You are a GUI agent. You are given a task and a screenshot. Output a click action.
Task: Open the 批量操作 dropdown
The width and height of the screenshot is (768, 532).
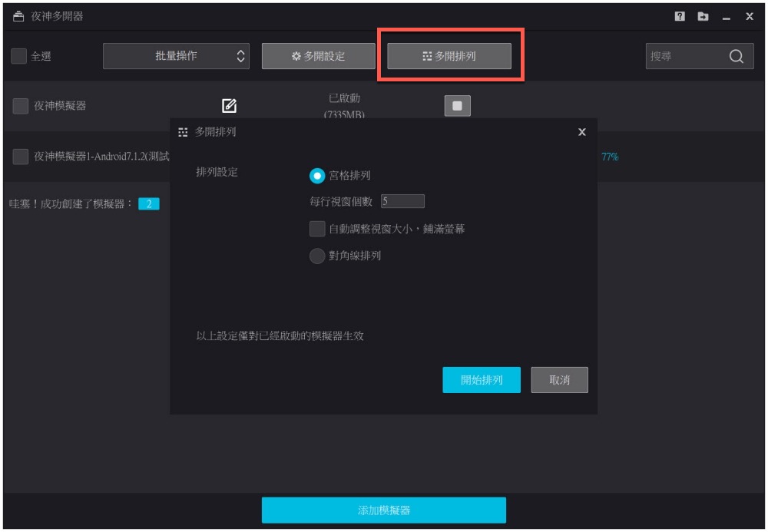click(x=176, y=56)
